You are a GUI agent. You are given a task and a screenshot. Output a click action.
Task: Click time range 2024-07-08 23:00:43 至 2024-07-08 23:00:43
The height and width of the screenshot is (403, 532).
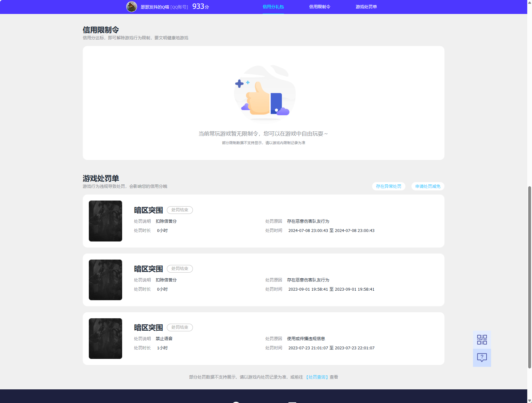pyautogui.click(x=332, y=231)
